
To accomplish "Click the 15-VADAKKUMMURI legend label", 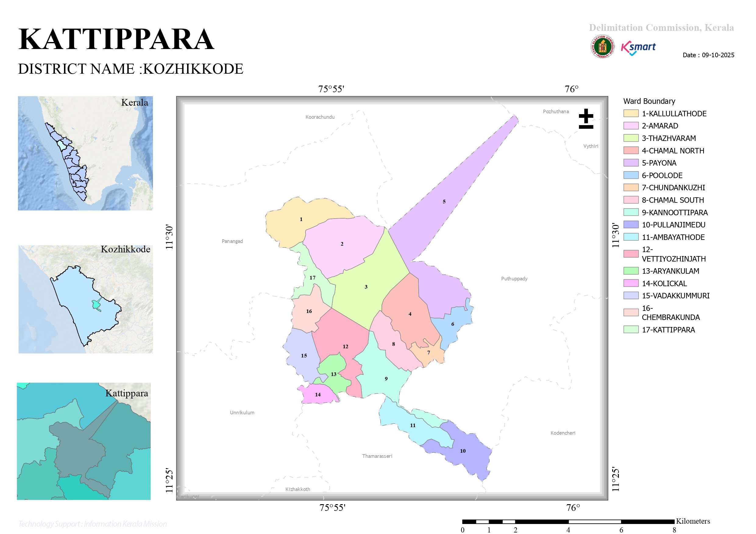I will point(675,295).
